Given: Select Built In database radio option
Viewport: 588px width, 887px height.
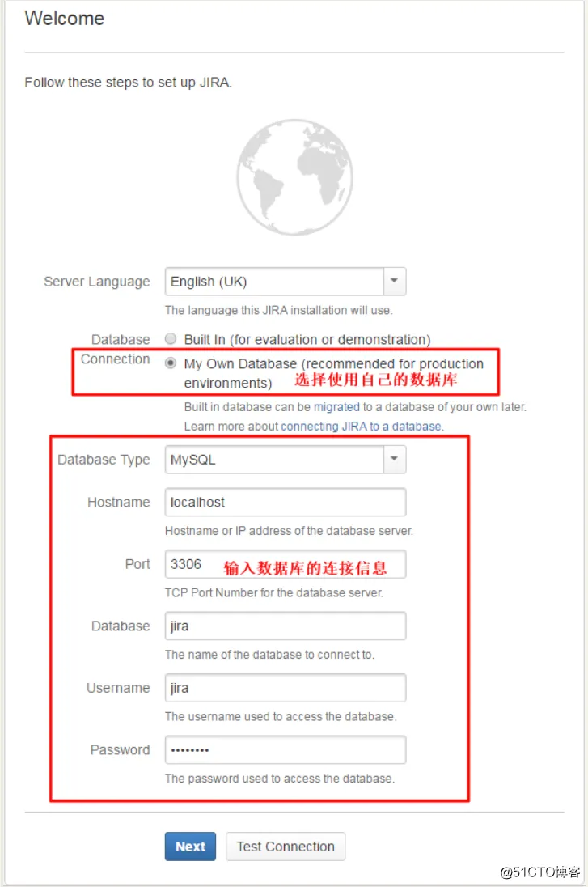Looking at the screenshot, I should [171, 339].
